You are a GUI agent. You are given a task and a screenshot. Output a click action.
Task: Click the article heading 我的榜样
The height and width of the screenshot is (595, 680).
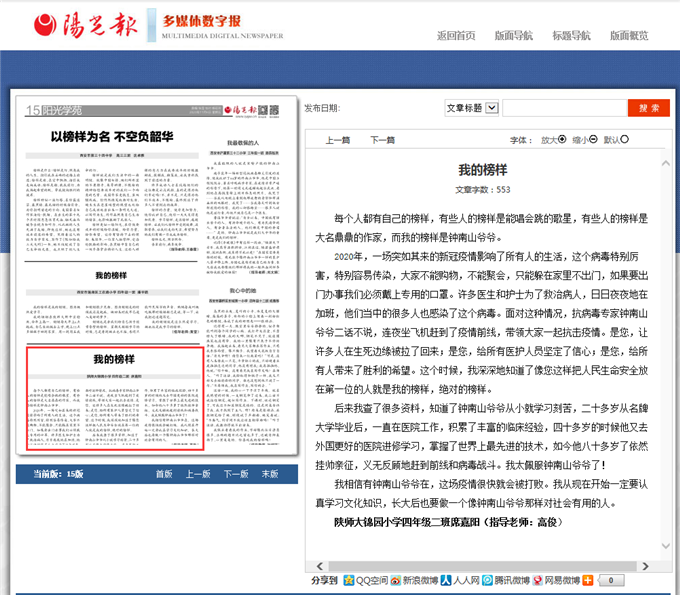coord(483,170)
